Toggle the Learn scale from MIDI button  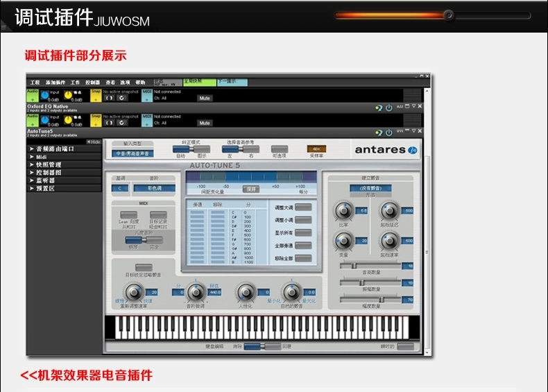pos(128,214)
